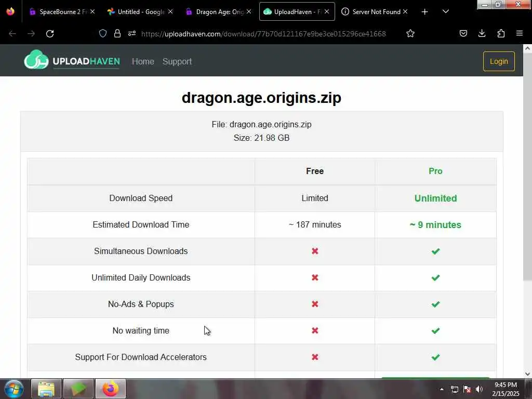Viewport: 532px width, 399px height.
Task: Open site permissions icon in address bar
Action: click(x=132, y=33)
